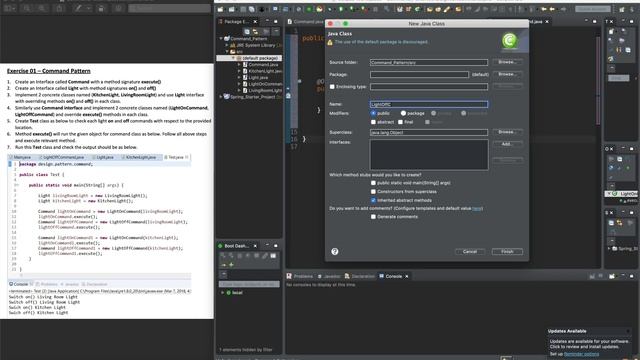Expand the local node in Boot Dashboard
This screenshot has width=640, height=360.
click(x=223, y=293)
